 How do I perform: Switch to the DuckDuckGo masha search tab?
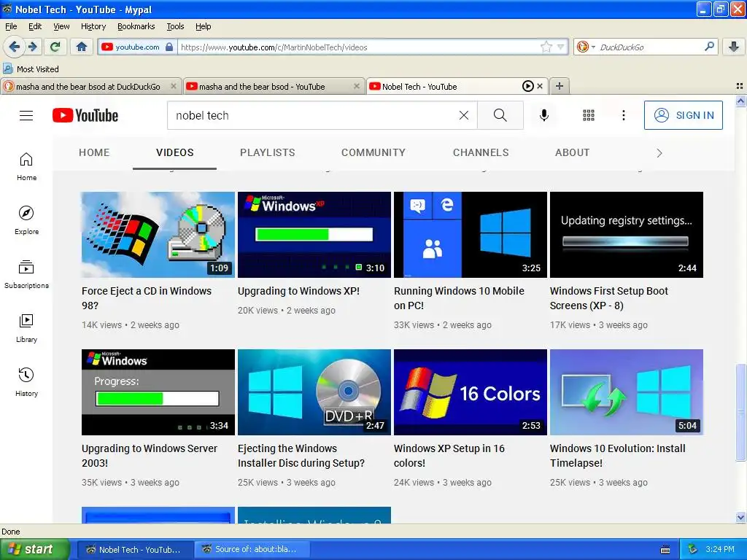pos(88,86)
